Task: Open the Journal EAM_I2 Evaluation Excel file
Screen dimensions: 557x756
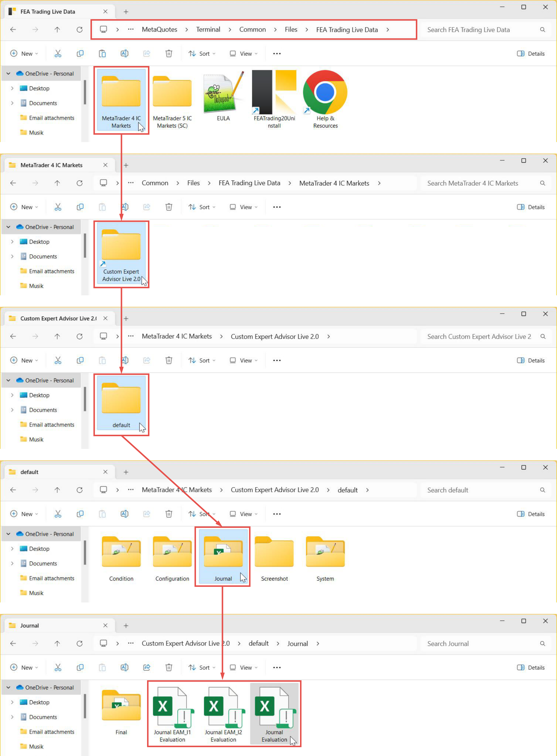Action: (223, 714)
